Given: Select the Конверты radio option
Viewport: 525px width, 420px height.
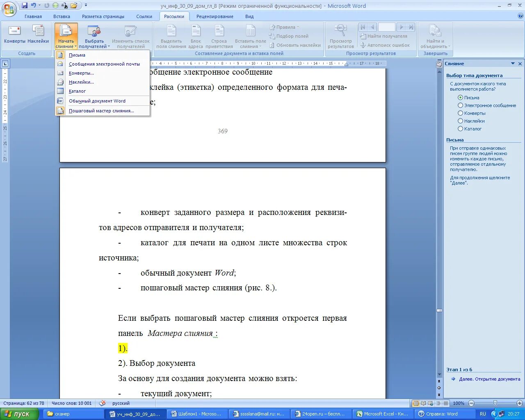Looking at the screenshot, I should click(x=460, y=113).
